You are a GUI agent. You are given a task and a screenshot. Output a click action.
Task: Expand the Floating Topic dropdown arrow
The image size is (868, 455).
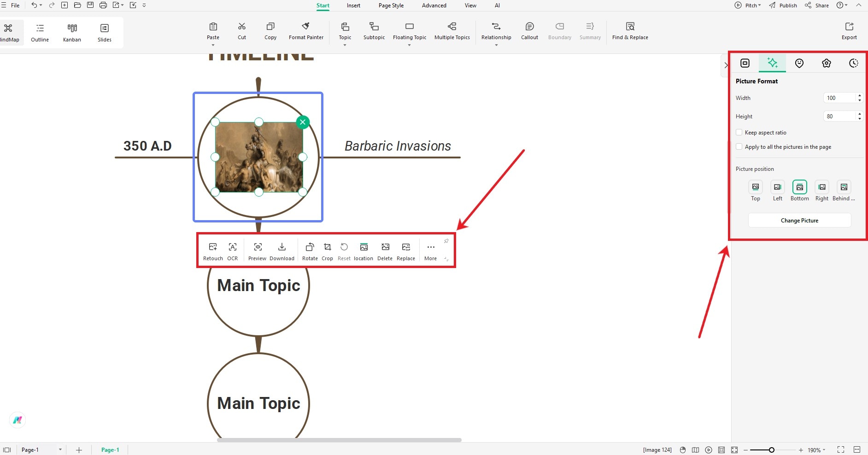409,45
